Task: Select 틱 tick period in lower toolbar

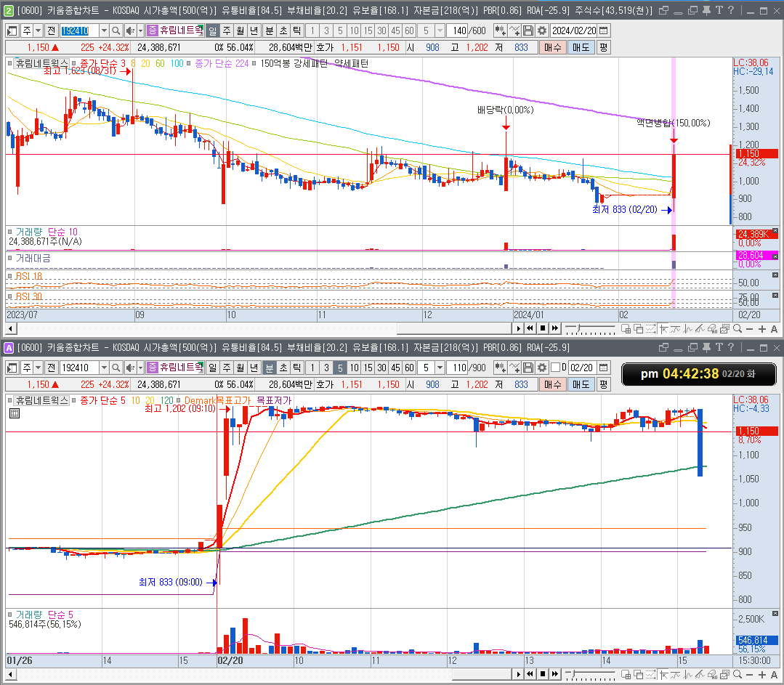Action: pyautogui.click(x=297, y=368)
